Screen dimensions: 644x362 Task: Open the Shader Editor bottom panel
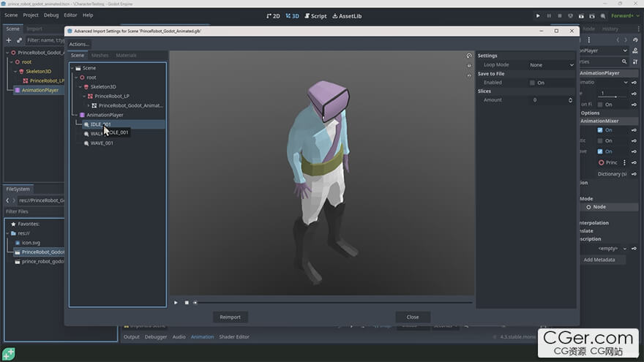coord(234,337)
